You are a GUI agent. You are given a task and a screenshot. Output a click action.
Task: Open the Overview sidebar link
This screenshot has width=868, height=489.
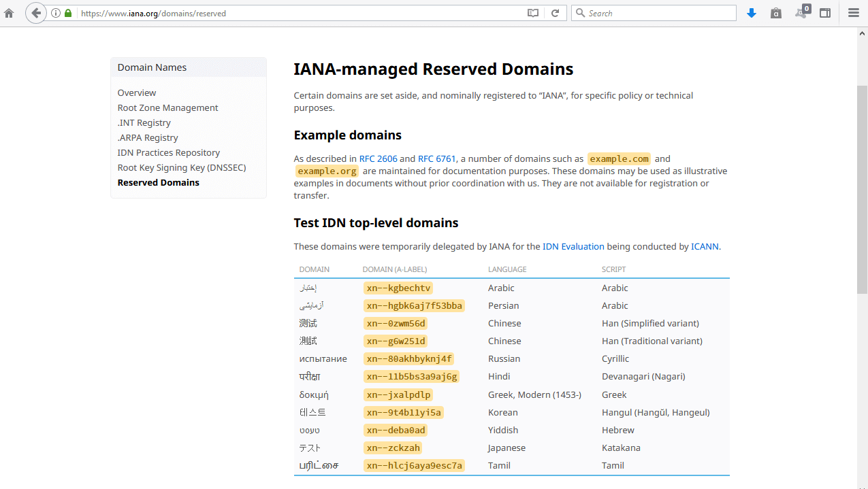coord(137,92)
